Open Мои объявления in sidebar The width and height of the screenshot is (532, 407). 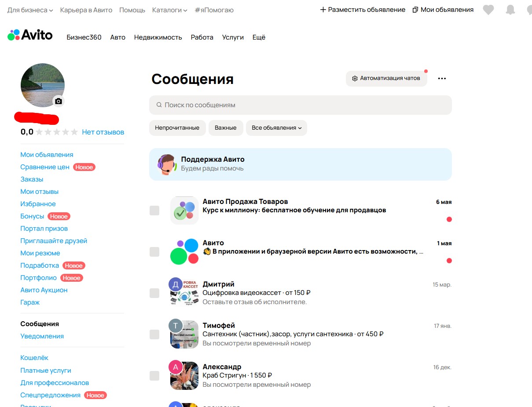coord(47,155)
